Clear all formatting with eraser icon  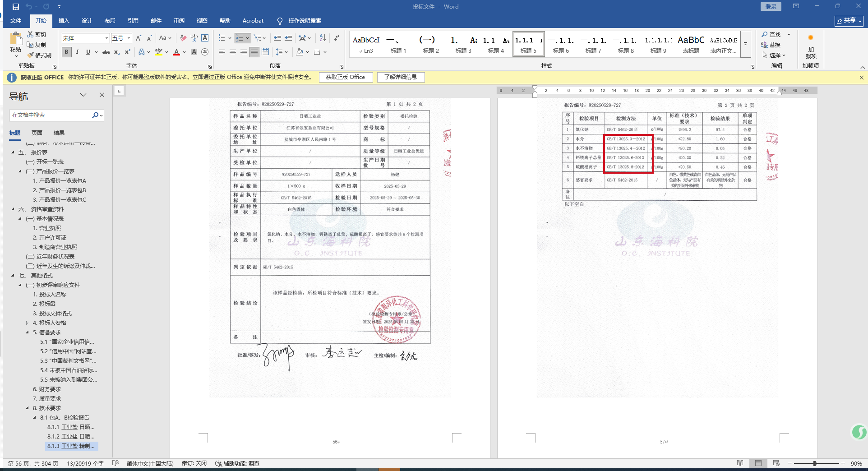pyautogui.click(x=183, y=38)
